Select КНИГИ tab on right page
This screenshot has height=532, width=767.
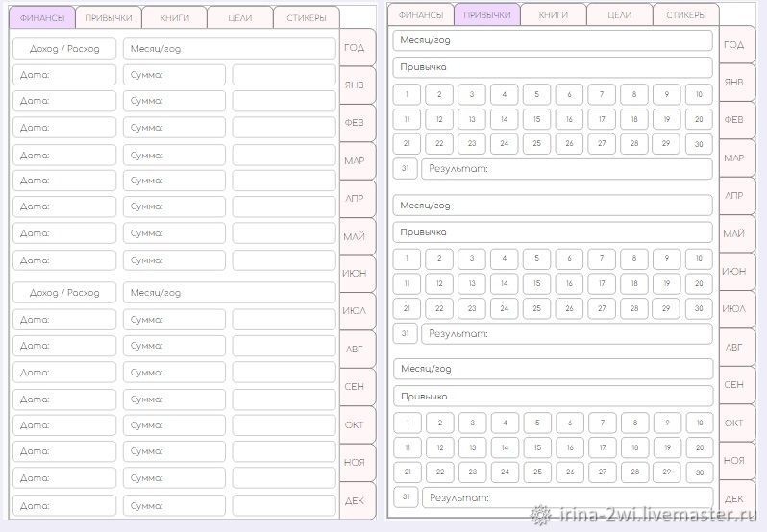click(x=554, y=14)
